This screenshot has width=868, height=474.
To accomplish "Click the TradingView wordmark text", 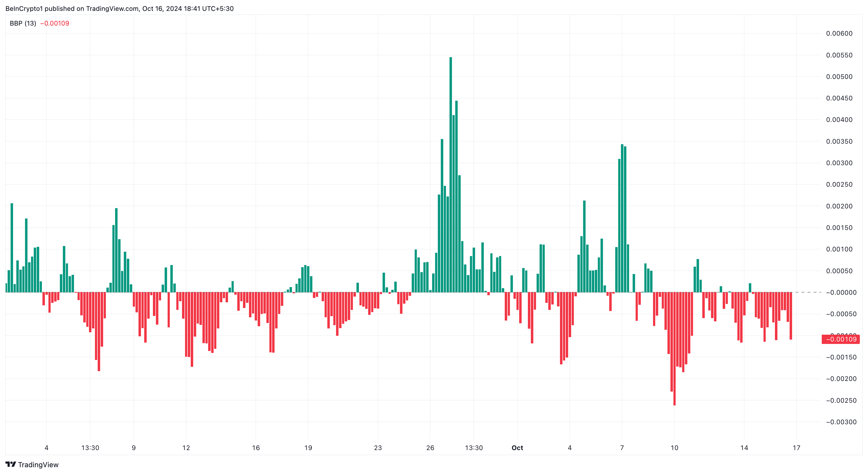I will tap(38, 464).
